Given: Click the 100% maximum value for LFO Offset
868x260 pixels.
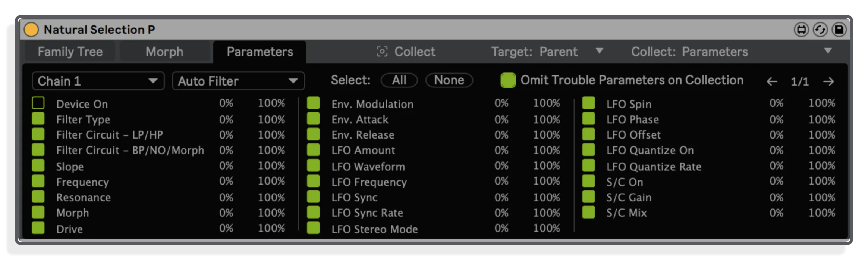Looking at the screenshot, I should pyautogui.click(x=822, y=135).
